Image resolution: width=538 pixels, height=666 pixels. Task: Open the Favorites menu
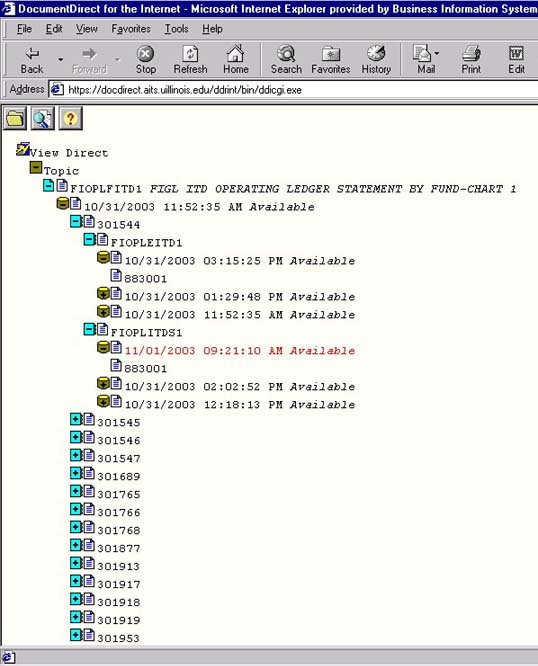131,29
